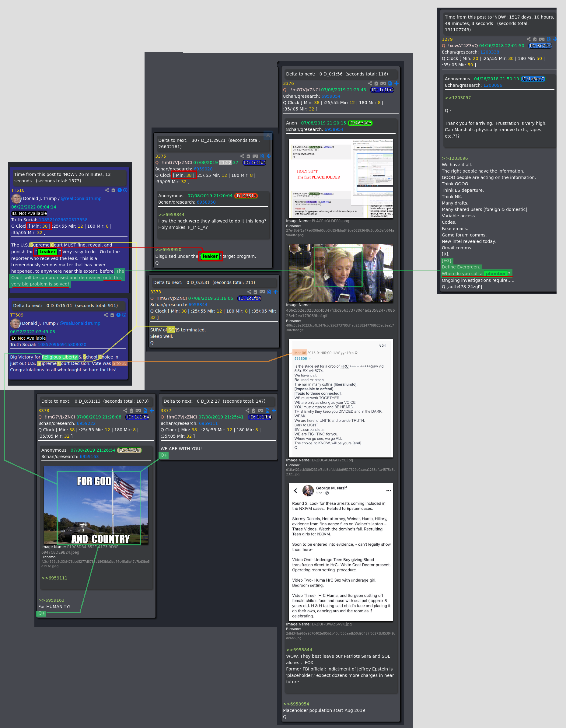Click the ID:26eb0e badge

360,123
